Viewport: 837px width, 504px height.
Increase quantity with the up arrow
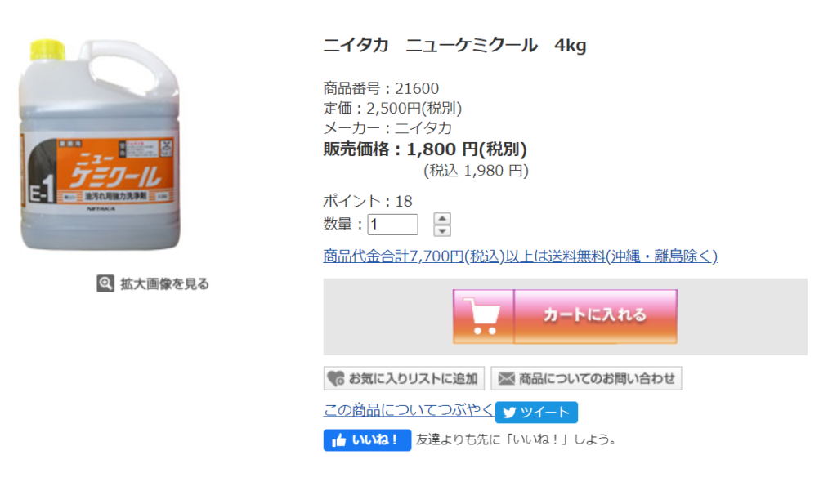pyautogui.click(x=442, y=219)
